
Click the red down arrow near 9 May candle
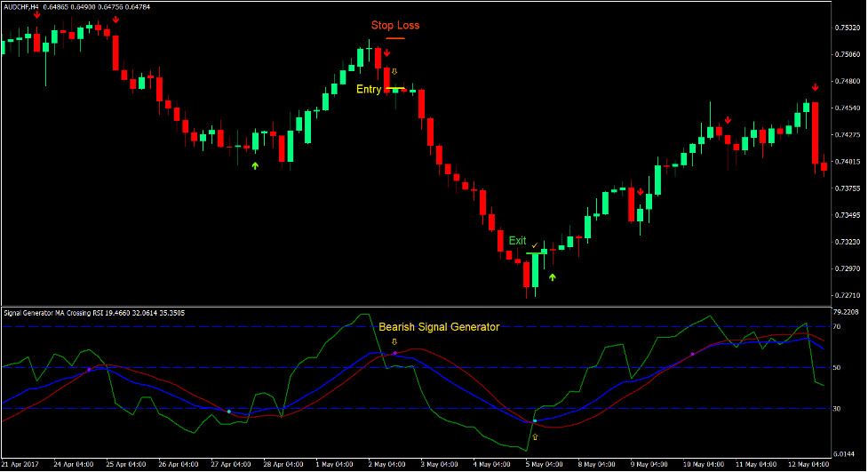[639, 192]
